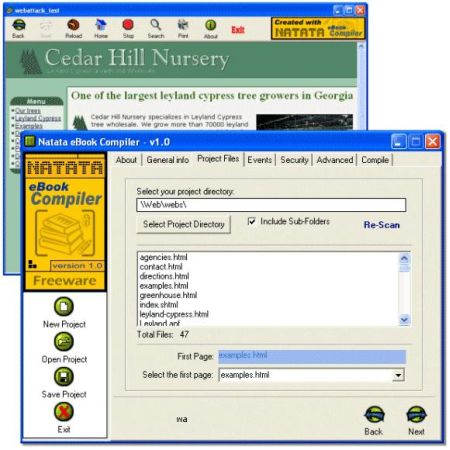Screen dimensions: 450x450
Task: Click the Cedar Hill Nursery header title
Action: pos(137,58)
